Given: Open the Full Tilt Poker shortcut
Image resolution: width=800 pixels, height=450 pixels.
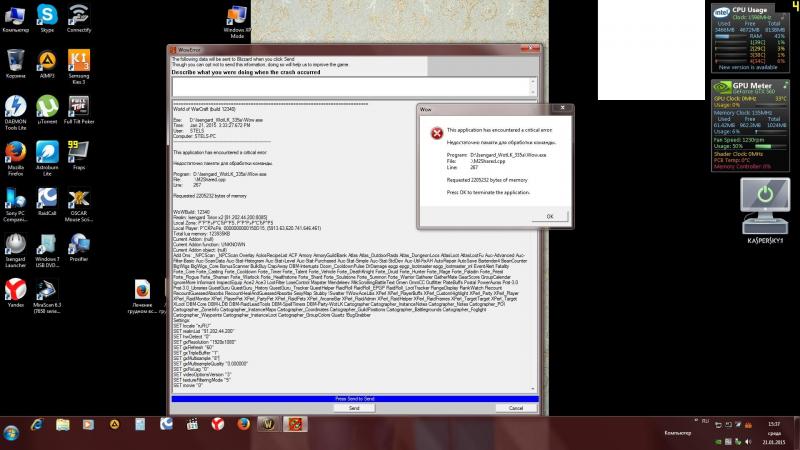Looking at the screenshot, I should coord(79,110).
